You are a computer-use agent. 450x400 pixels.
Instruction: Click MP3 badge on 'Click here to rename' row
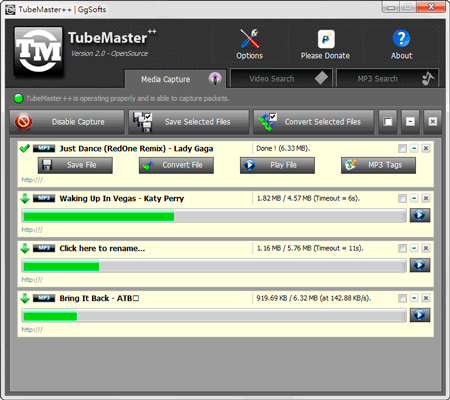44,248
